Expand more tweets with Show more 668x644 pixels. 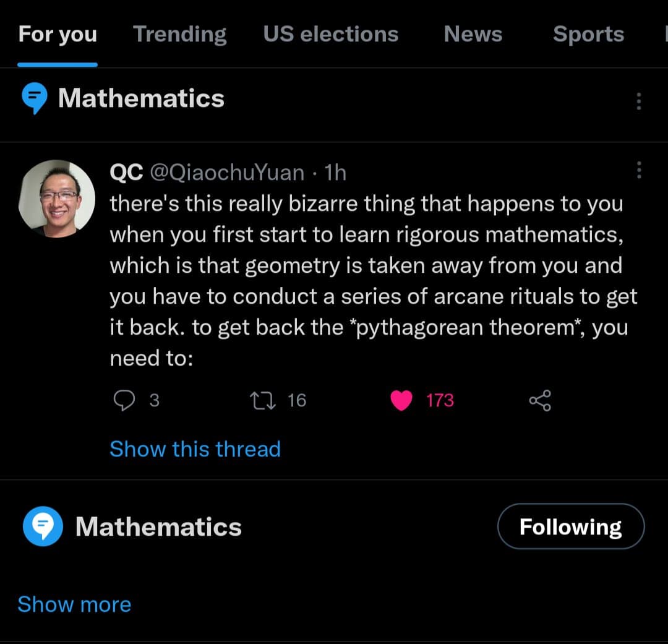pyautogui.click(x=74, y=604)
